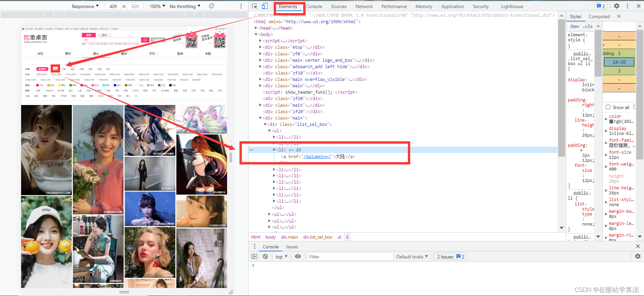
Task: Rotate the device viewport icon
Action: [x=211, y=6]
